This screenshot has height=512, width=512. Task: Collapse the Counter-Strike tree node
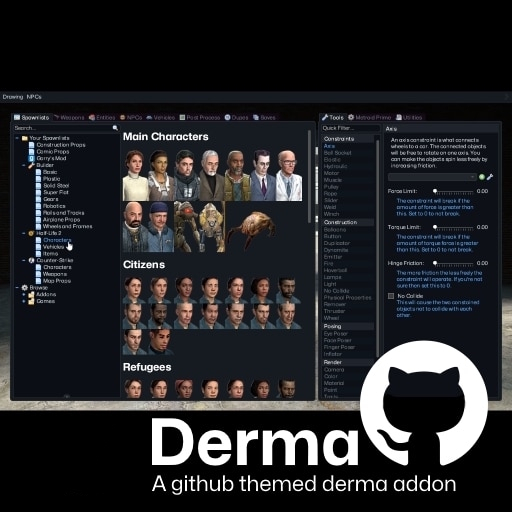(24, 260)
